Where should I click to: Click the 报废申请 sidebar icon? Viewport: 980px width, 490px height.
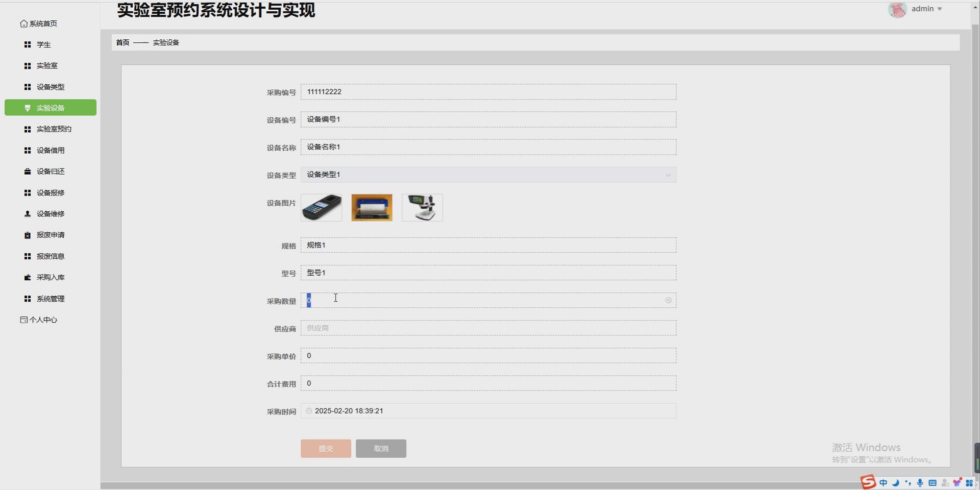[x=27, y=235]
